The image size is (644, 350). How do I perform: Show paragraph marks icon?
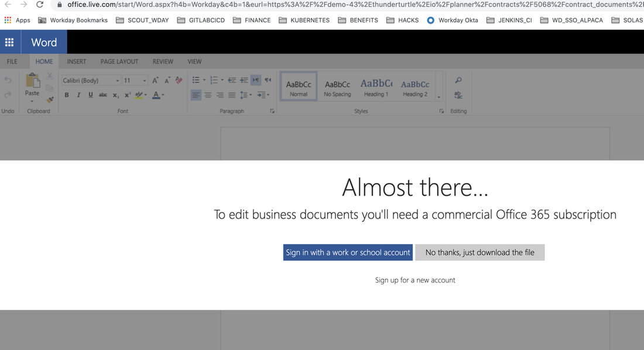tap(267, 79)
